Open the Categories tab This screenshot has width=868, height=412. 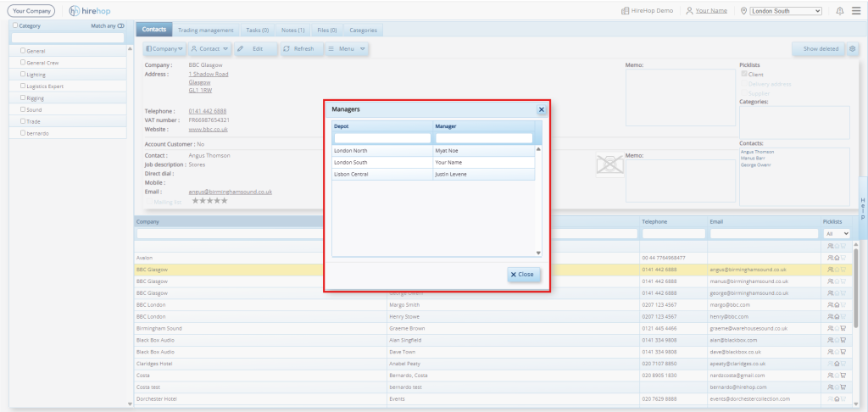click(x=363, y=31)
